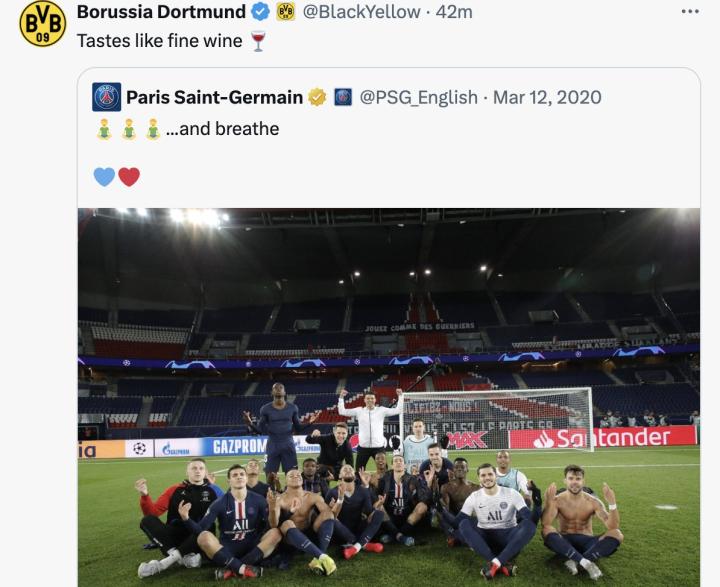Click the small BVB affiliate badge before @BlackYellow
Screen dimensions: 720x587
click(x=286, y=12)
